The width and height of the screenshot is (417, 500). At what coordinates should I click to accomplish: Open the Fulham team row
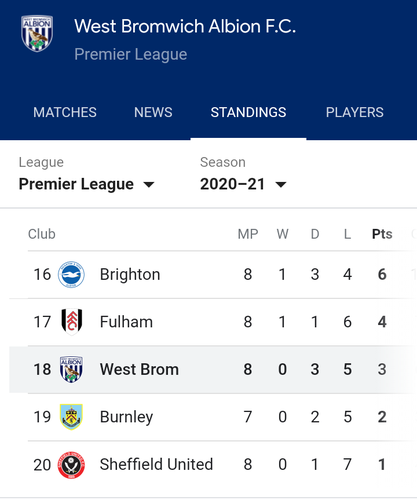213,322
